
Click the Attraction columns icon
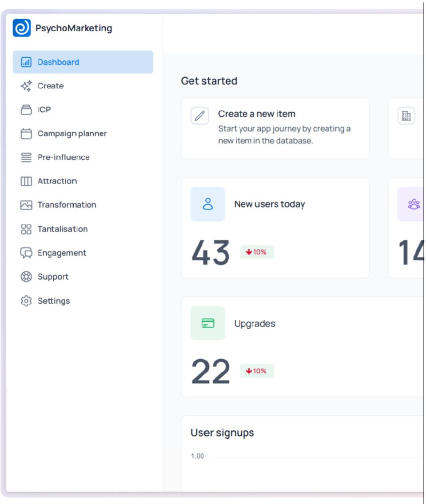coord(26,181)
